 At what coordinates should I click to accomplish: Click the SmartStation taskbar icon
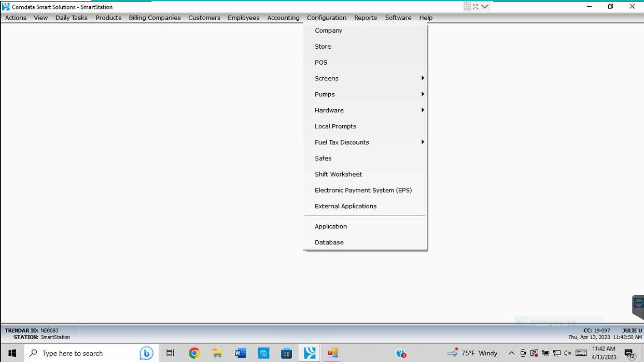coord(310,353)
